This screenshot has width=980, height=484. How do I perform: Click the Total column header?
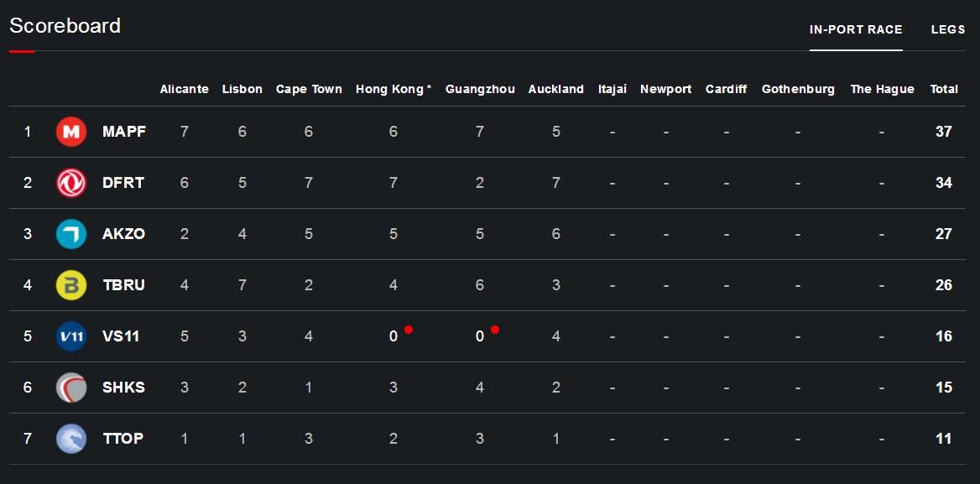point(944,89)
